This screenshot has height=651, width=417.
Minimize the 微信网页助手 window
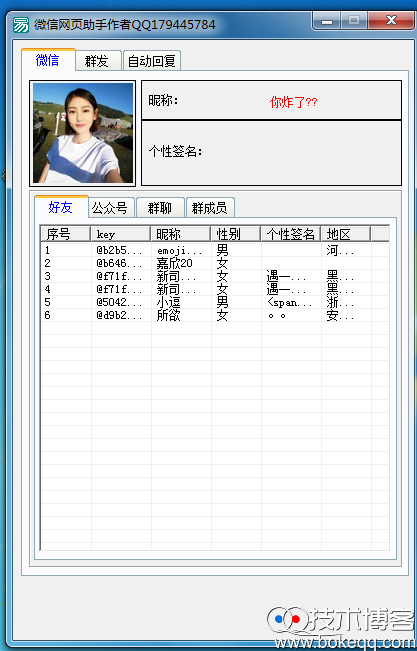point(327,20)
